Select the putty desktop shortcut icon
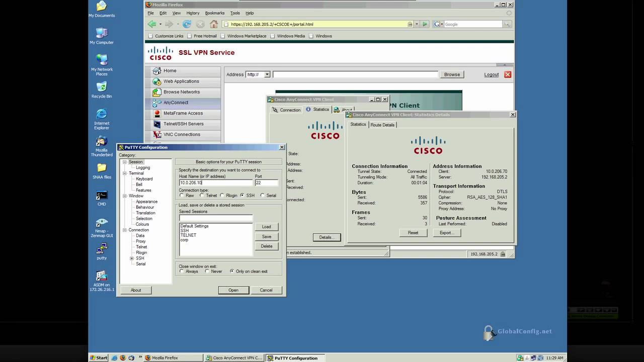The height and width of the screenshot is (362, 644). point(102,252)
